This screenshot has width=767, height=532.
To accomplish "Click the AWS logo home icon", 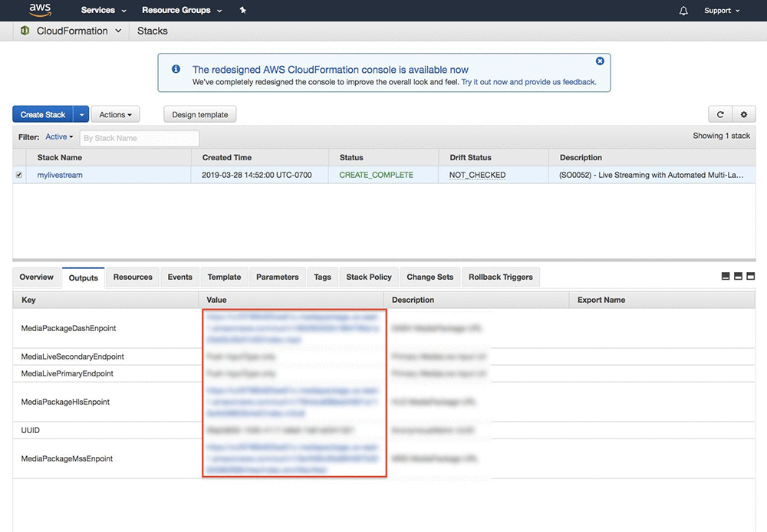I will (40, 10).
